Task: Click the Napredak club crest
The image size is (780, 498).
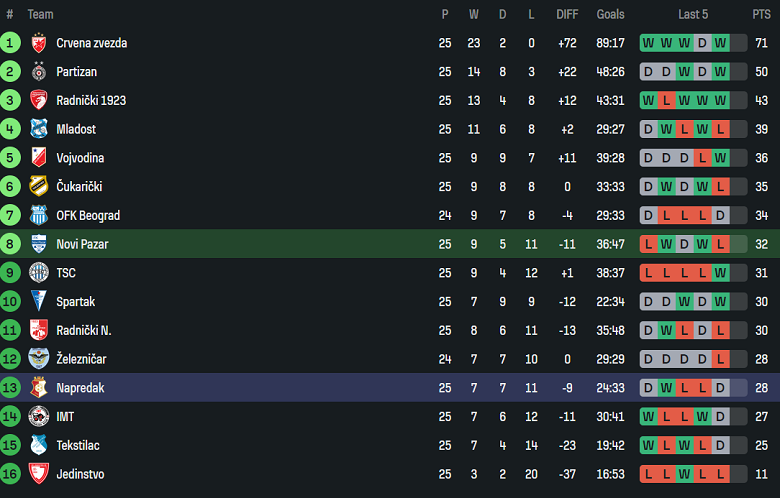Action: pos(39,388)
